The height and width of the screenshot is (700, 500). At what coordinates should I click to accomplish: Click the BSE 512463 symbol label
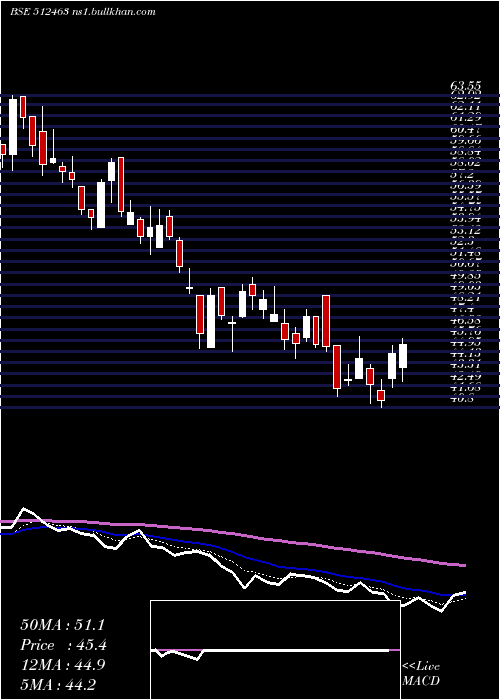39,12
